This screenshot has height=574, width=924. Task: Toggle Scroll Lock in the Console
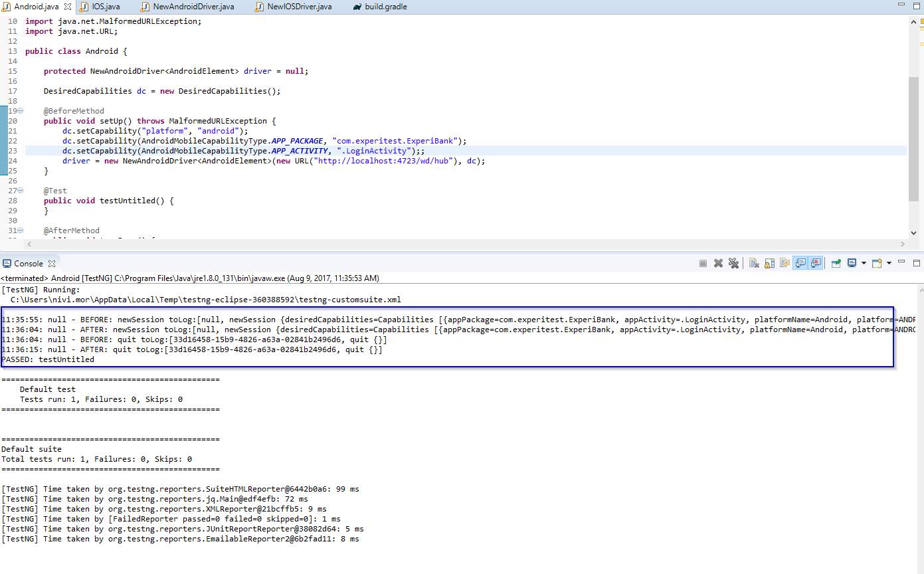point(769,263)
